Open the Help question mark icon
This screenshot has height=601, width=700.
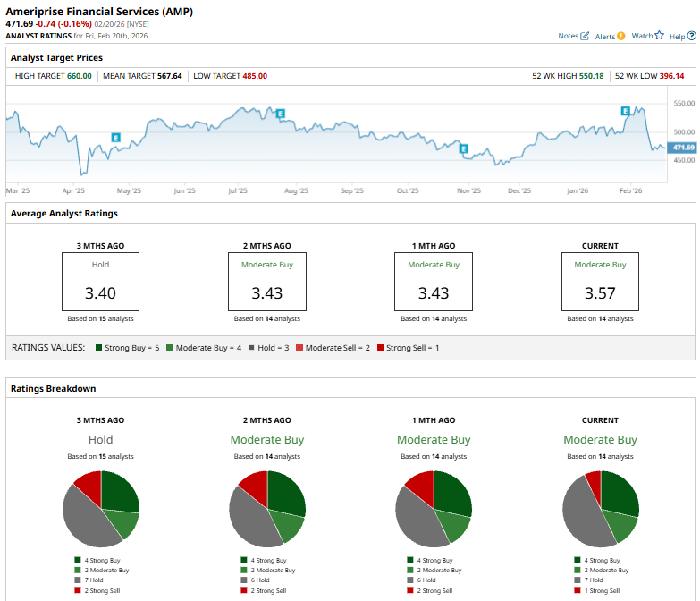691,36
